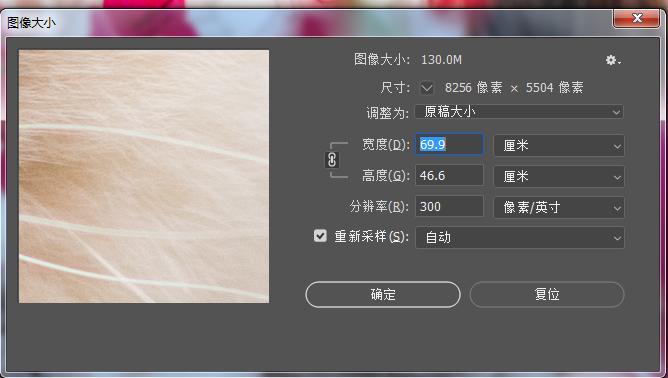This screenshot has height=378, width=668.
Task: Click the 宽度(D): label
Action: 386,144
